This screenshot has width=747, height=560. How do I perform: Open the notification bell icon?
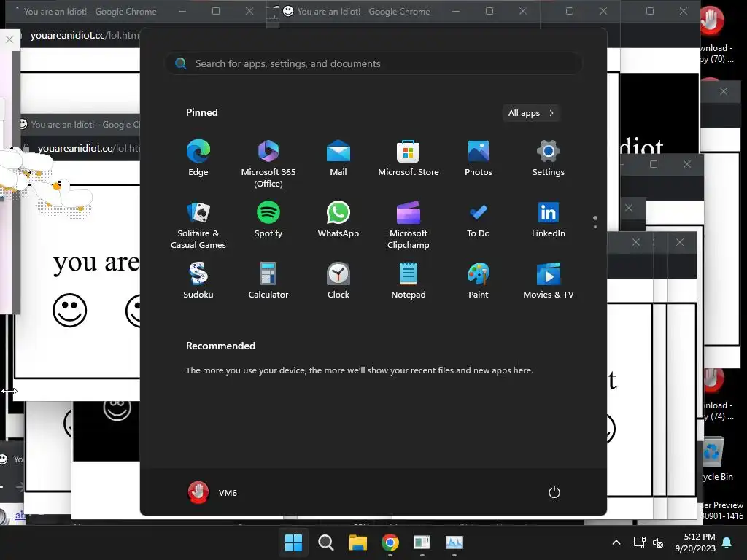click(727, 542)
